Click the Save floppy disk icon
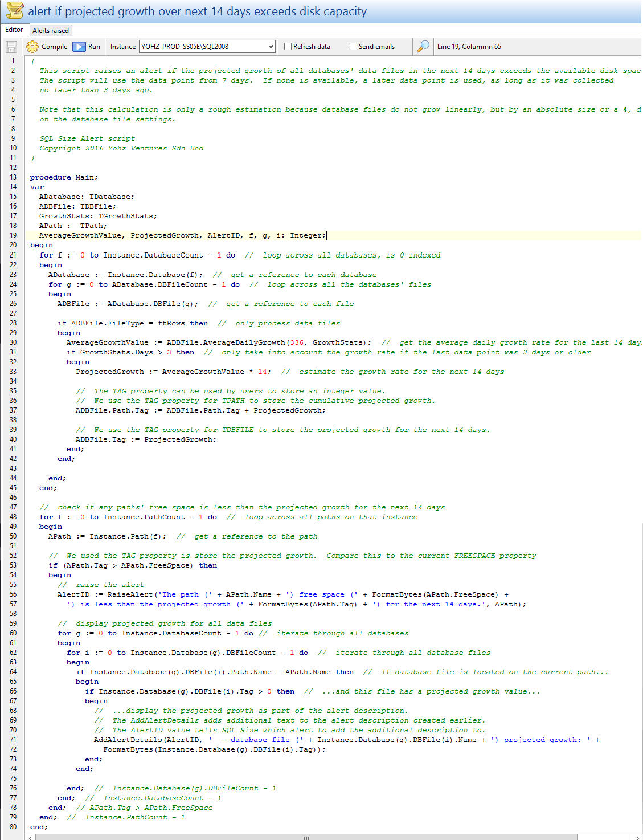Image resolution: width=643 pixels, height=840 pixels. click(x=11, y=47)
